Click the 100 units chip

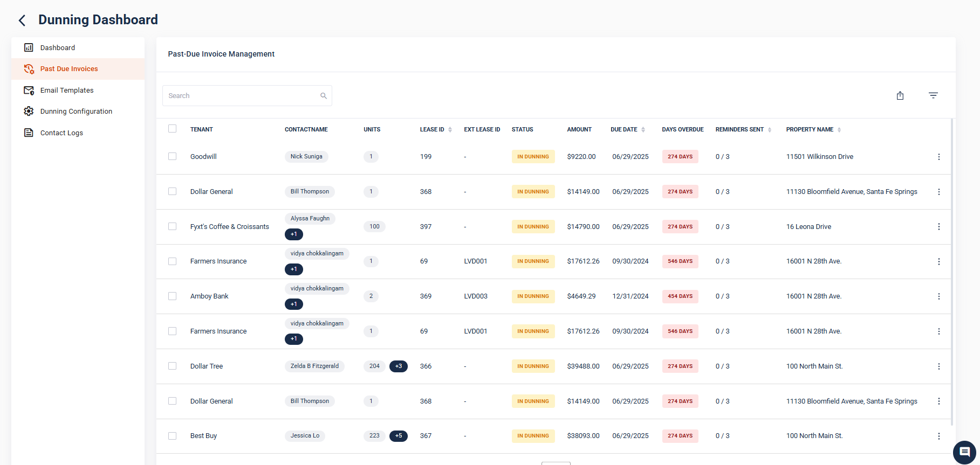tap(374, 227)
